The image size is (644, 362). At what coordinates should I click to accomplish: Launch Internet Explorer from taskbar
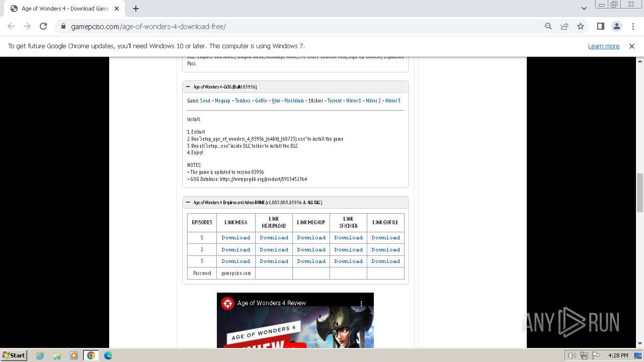point(40,355)
